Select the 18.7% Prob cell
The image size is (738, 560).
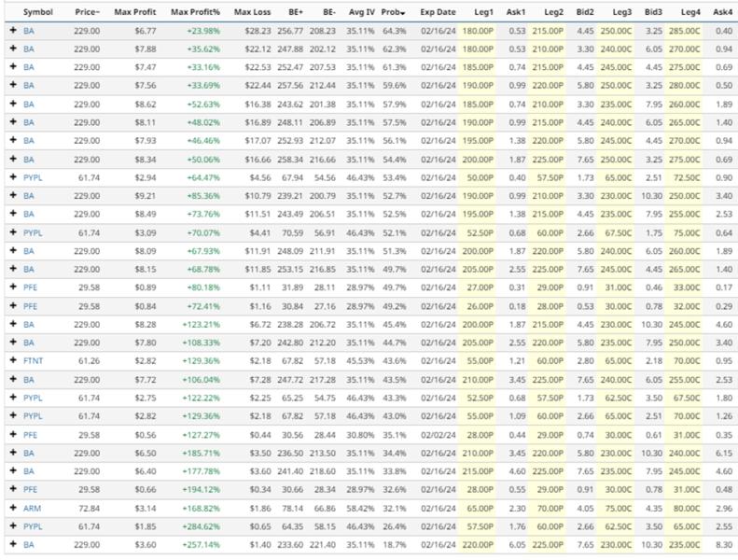(x=394, y=544)
